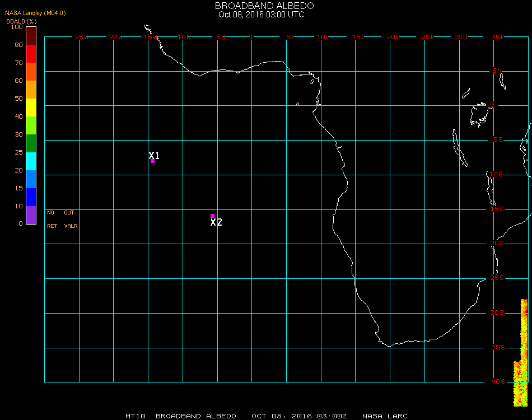Click the orange-red 60-70 colorbar segment
The width and height of the screenshot is (532, 420).
(31, 72)
